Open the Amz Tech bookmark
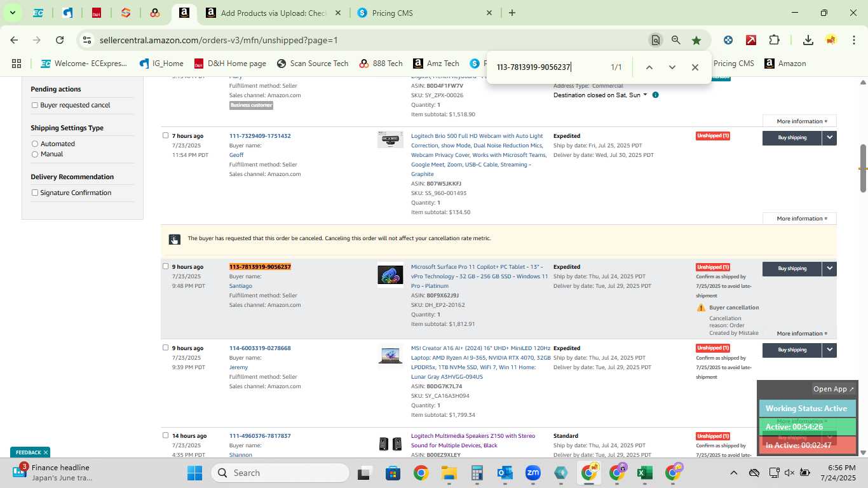 point(436,64)
